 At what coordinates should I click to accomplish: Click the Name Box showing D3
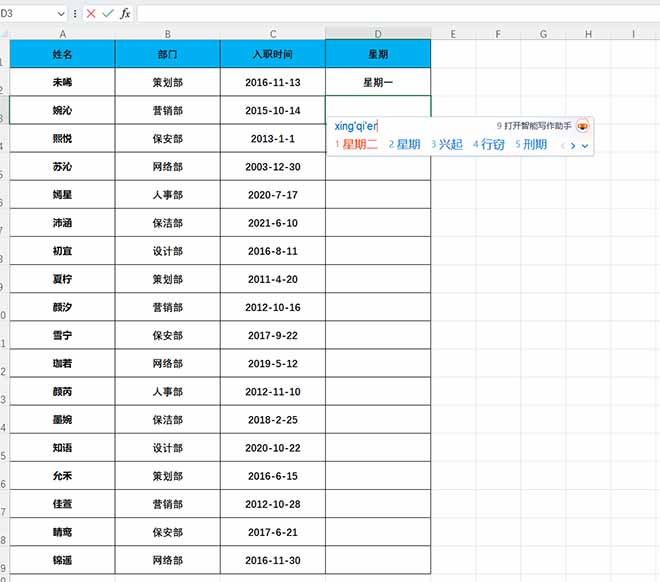coord(27,14)
